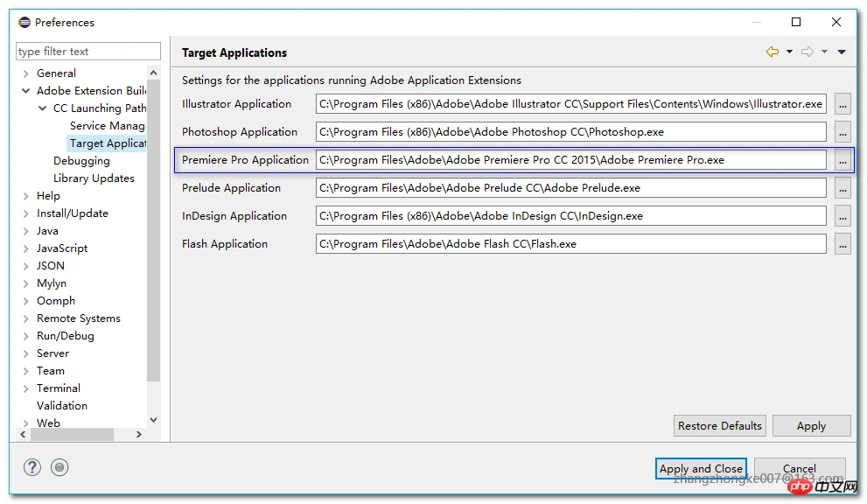The image size is (867, 504).
Task: Select Library Updates preference page
Action: click(x=94, y=178)
